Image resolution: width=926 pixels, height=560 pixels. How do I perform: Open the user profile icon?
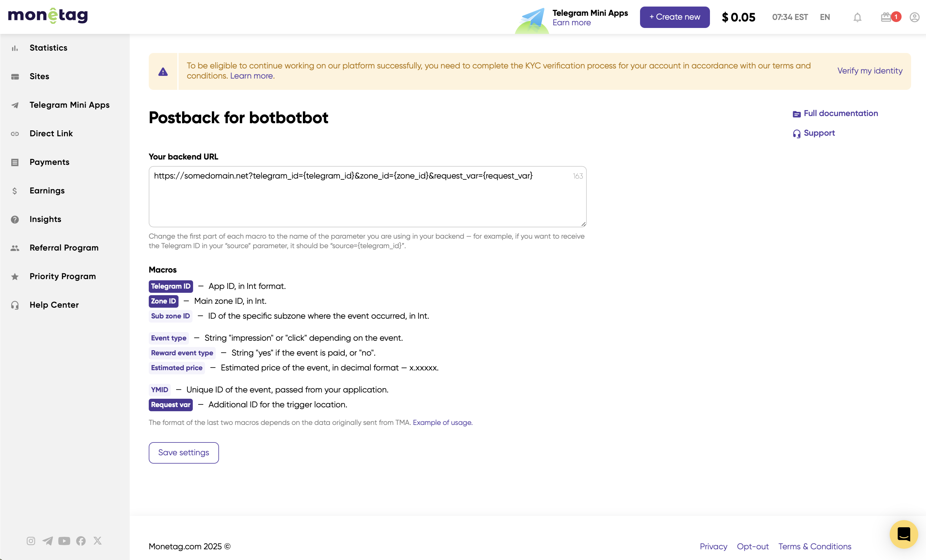coord(914,17)
